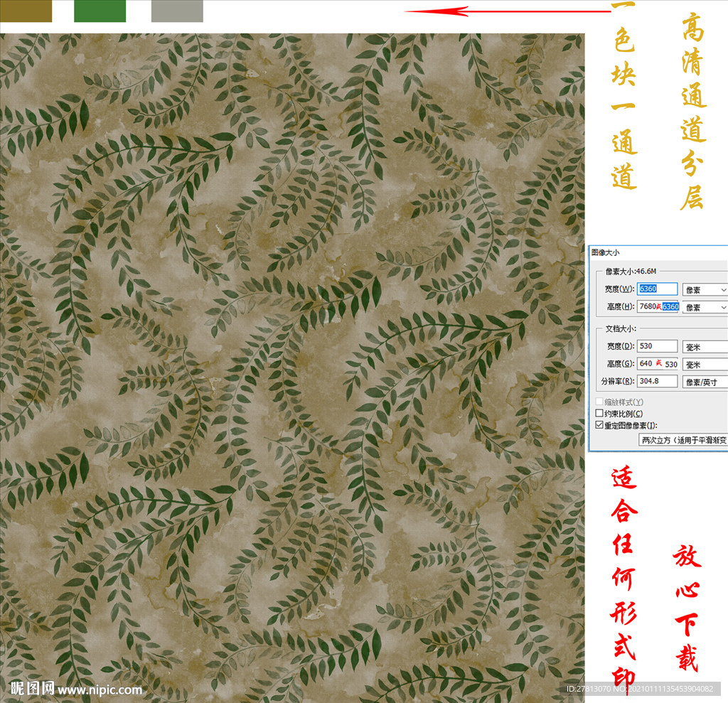
Task: Click the document 高度(G) field showing 640
Action: coord(658,363)
